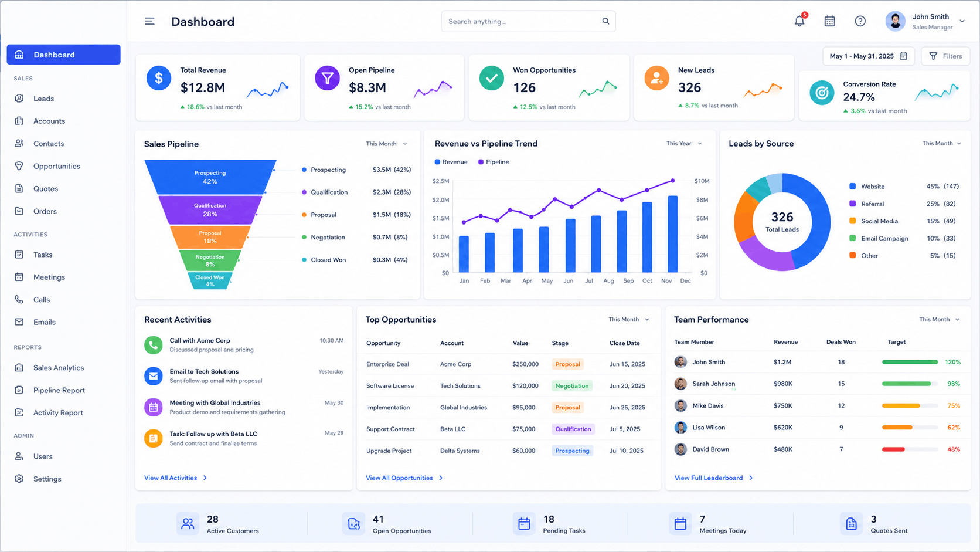
Task: Toggle the Pipeline legend in trend chart
Action: click(494, 162)
